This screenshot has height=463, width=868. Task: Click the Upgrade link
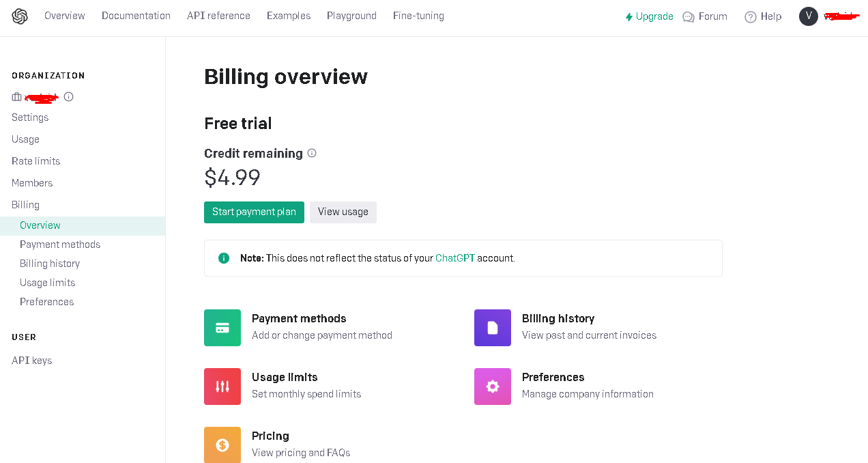(x=654, y=16)
